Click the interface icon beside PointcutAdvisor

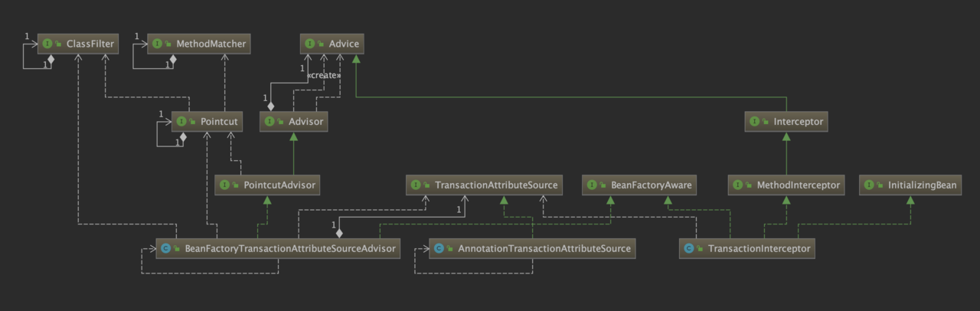pyautogui.click(x=225, y=185)
